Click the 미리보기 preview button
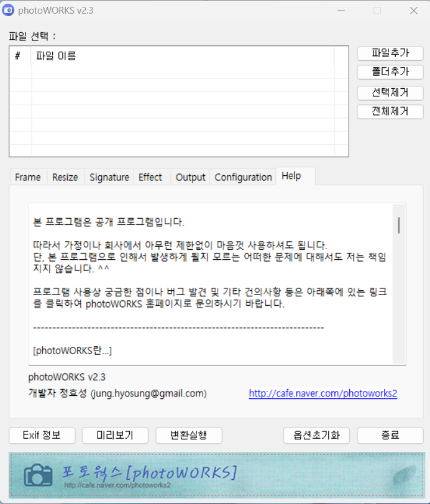The image size is (430, 504). [x=115, y=435]
